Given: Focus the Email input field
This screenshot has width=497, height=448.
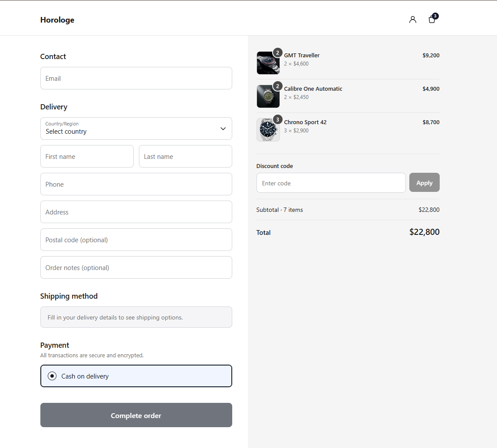Looking at the screenshot, I should pyautogui.click(x=136, y=78).
